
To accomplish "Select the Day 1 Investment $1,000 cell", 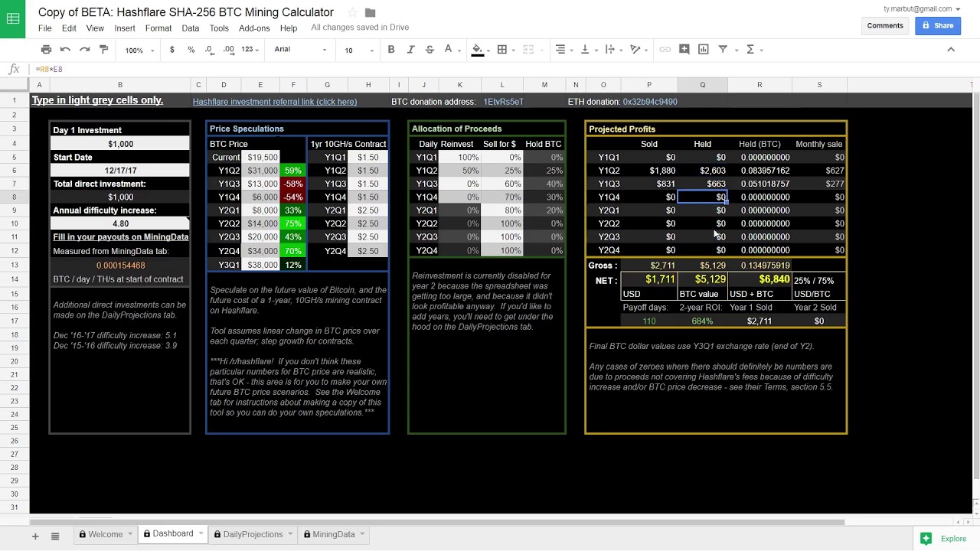I will [120, 144].
